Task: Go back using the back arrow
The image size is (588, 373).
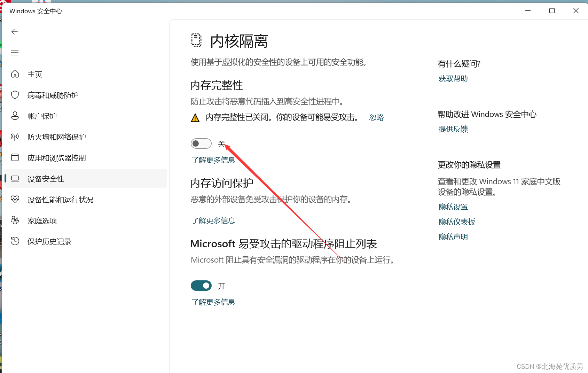Action: point(15,32)
